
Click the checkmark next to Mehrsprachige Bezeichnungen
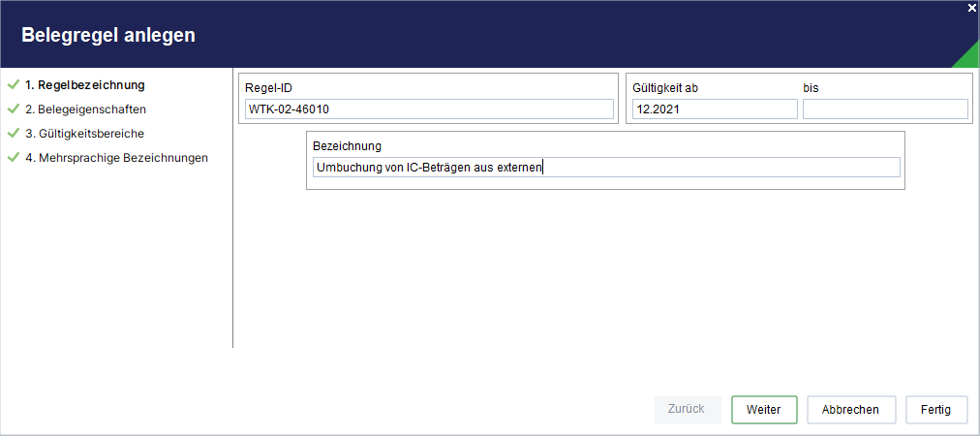pyautogui.click(x=14, y=158)
